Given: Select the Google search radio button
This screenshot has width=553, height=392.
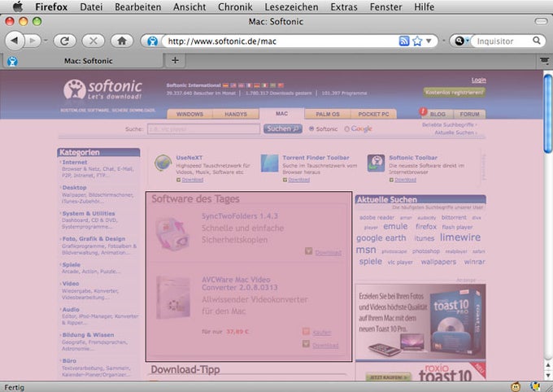Looking at the screenshot, I should (x=346, y=128).
